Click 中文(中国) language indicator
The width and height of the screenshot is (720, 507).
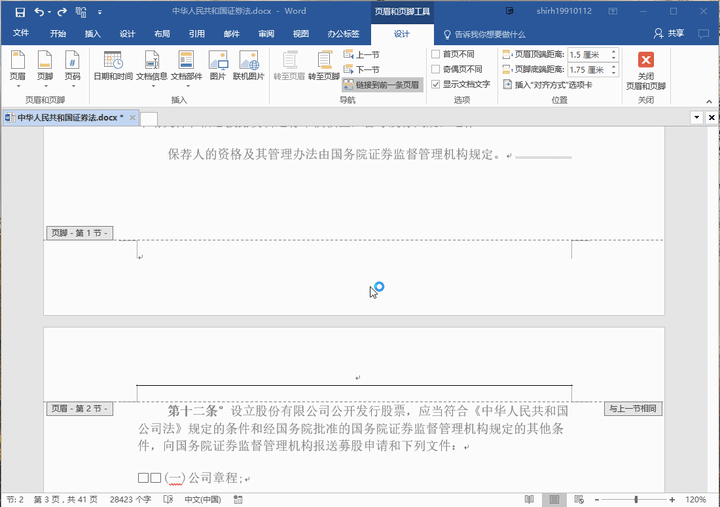pyautogui.click(x=202, y=500)
